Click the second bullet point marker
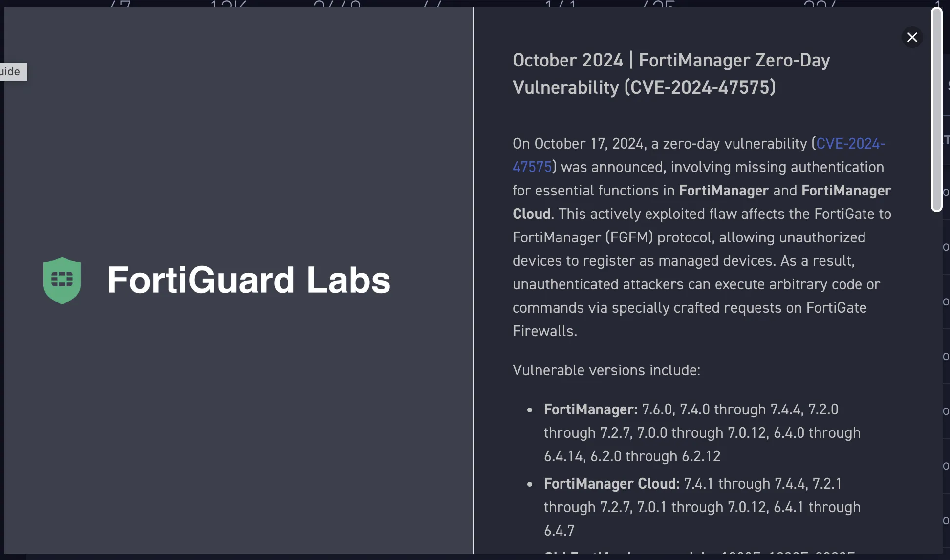The width and height of the screenshot is (950, 560). tap(530, 484)
